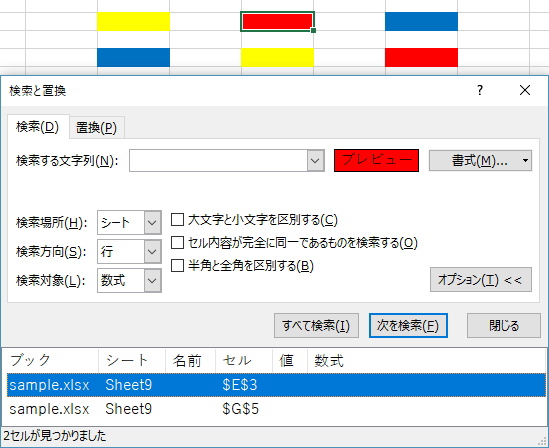
Task: Click the セル column header
Action: tap(244, 360)
